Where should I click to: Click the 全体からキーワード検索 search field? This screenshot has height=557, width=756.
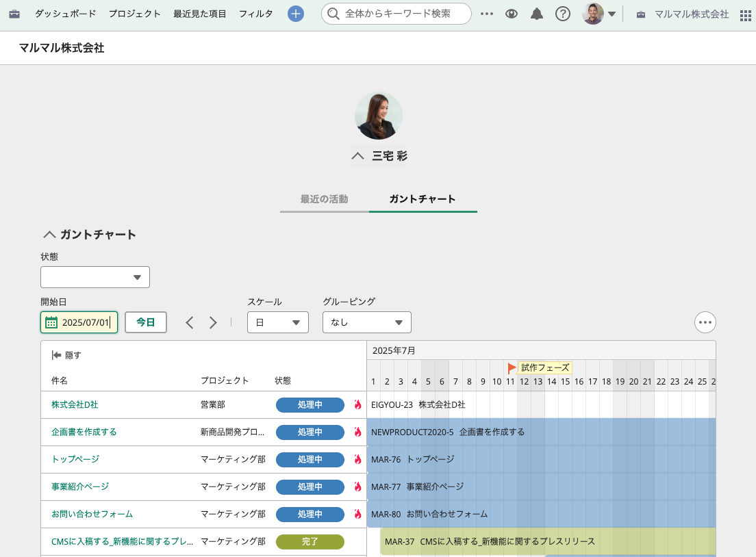[x=398, y=14]
